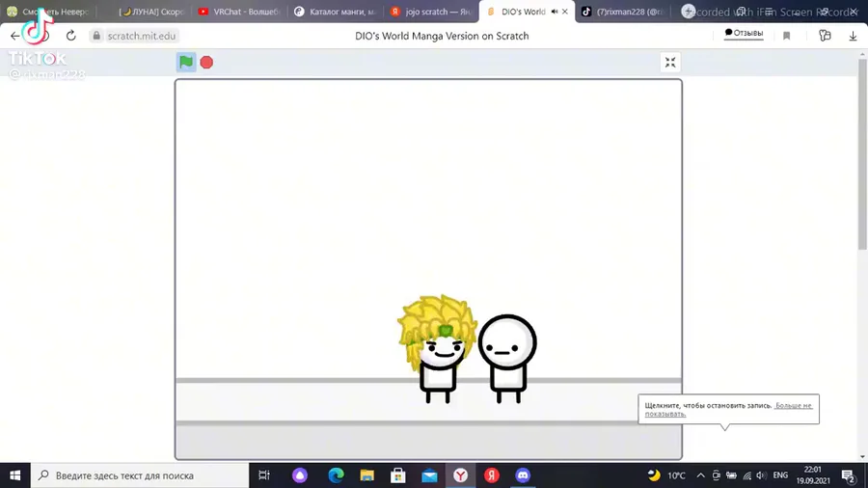Screen dimensions: 868x488
Task: Switch to 'Смотреть Неверо' tab
Action: 49,12
